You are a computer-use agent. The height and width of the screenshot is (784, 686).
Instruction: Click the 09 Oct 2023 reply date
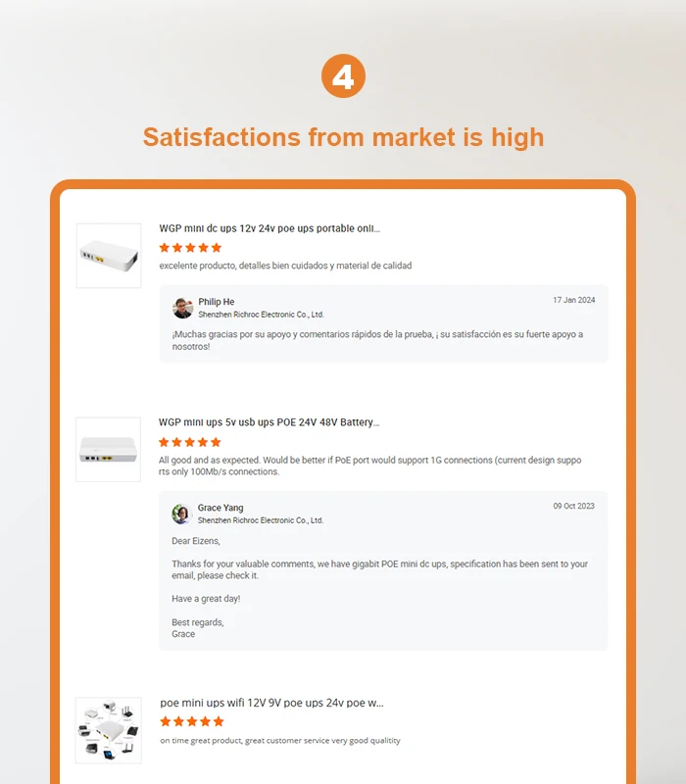573,506
